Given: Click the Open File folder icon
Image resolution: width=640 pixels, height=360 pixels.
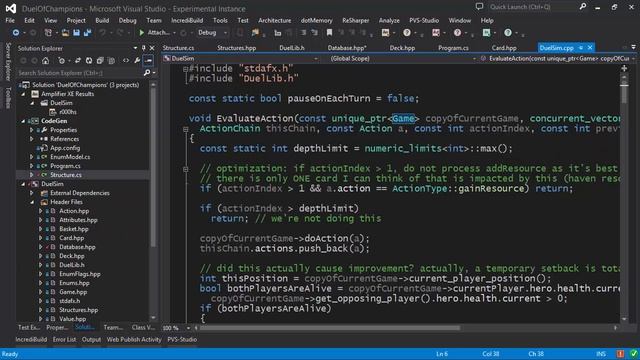Looking at the screenshot, I should click(65, 33).
